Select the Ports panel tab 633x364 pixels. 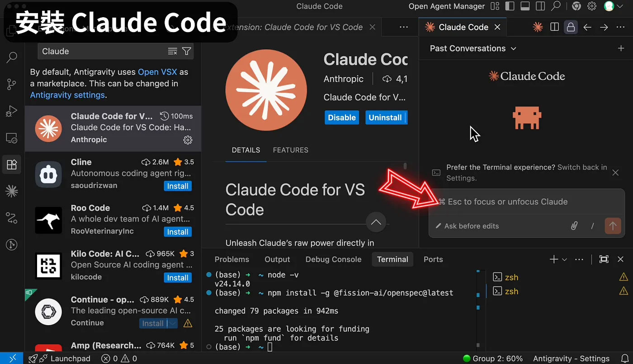coord(433,259)
